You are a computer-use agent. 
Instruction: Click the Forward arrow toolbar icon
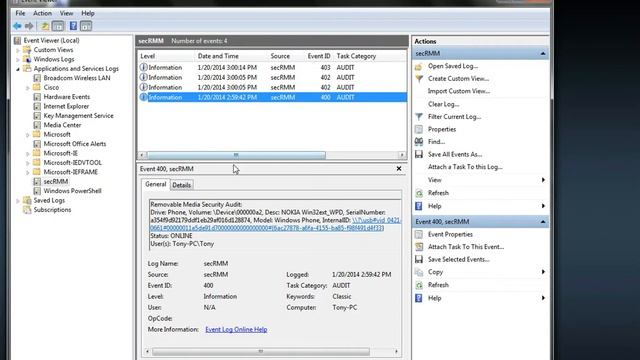pyautogui.click(x=29, y=26)
